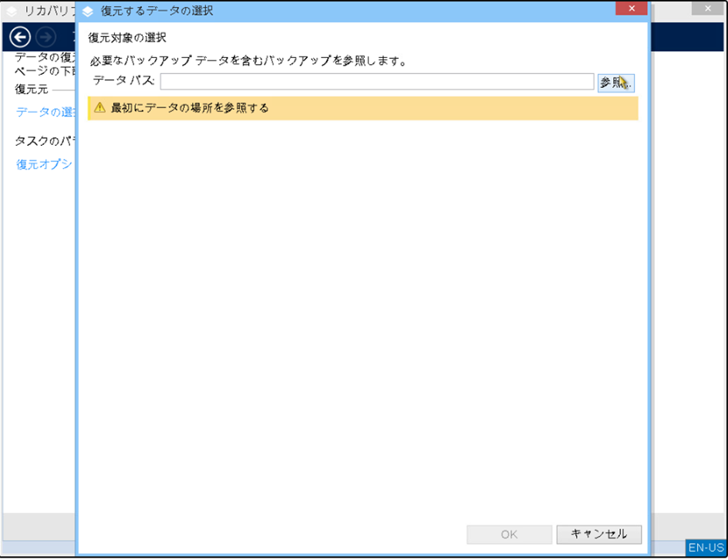Click the データ パス label

123,81
